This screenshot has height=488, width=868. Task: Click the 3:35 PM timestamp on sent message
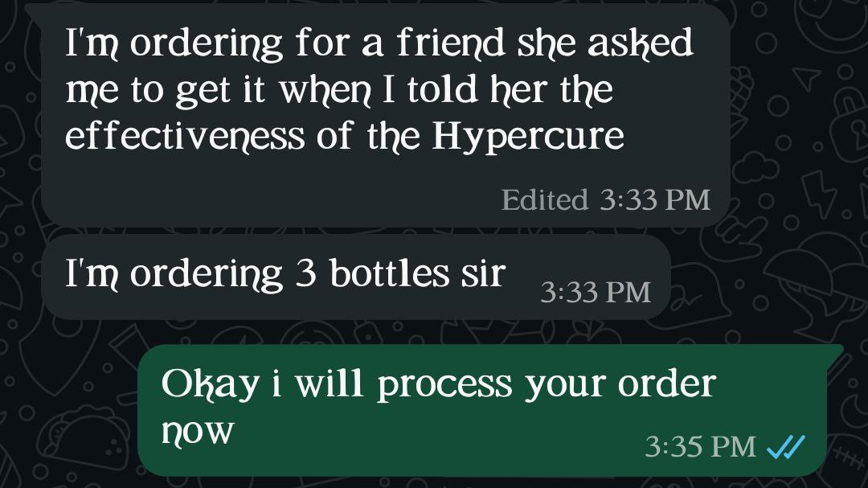point(700,446)
